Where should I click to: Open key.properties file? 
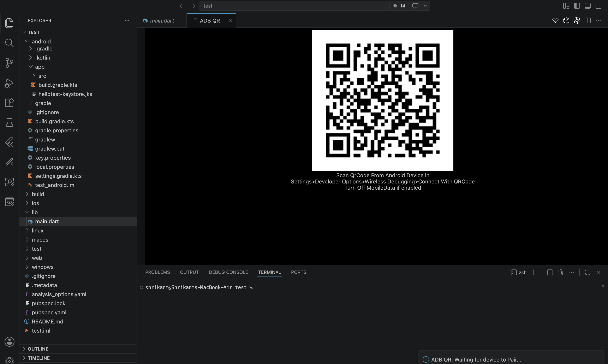pos(78,158)
